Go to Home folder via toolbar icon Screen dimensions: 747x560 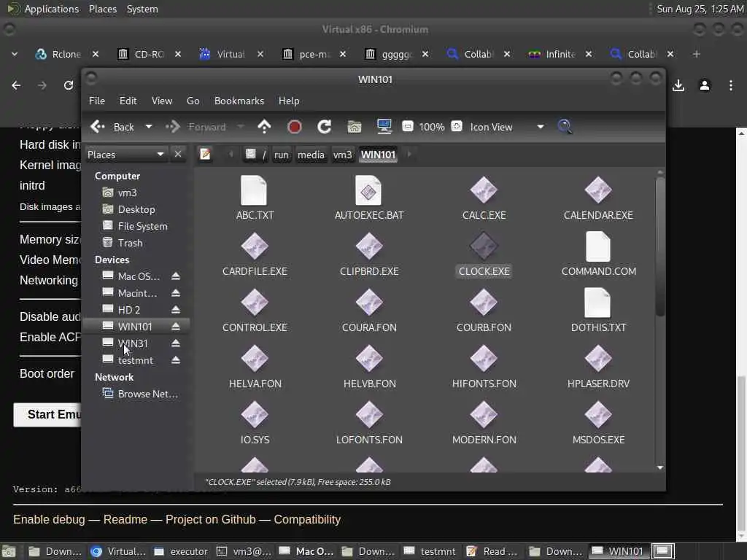point(354,127)
